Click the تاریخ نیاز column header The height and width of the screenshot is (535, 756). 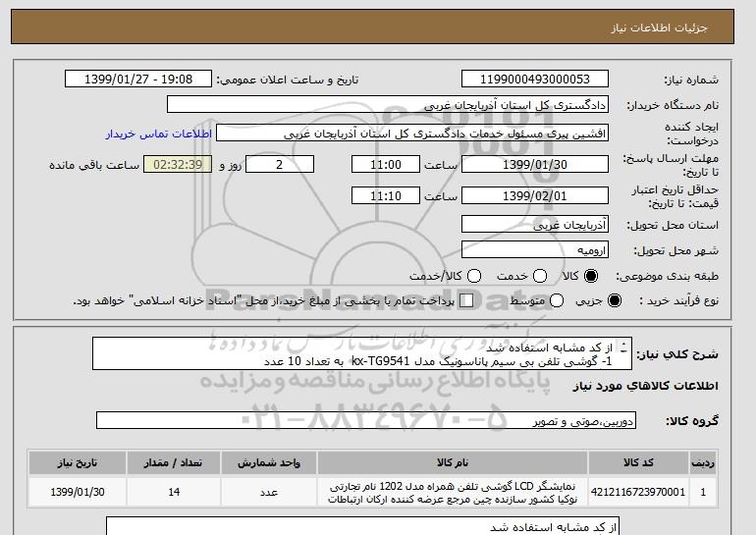tap(78, 462)
